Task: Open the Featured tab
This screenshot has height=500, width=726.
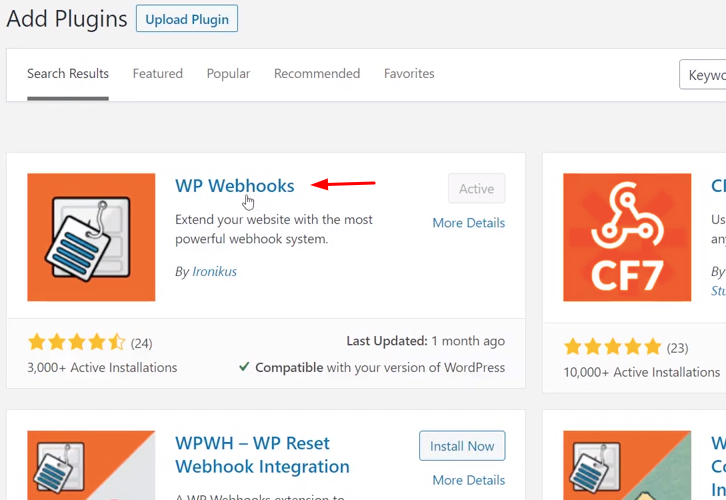Action: (x=157, y=74)
